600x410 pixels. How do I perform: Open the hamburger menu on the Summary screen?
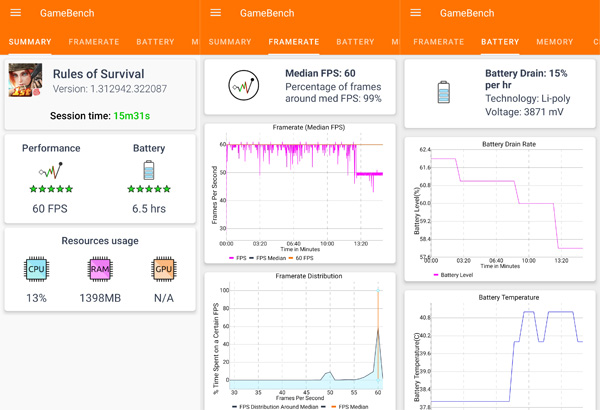15,13
